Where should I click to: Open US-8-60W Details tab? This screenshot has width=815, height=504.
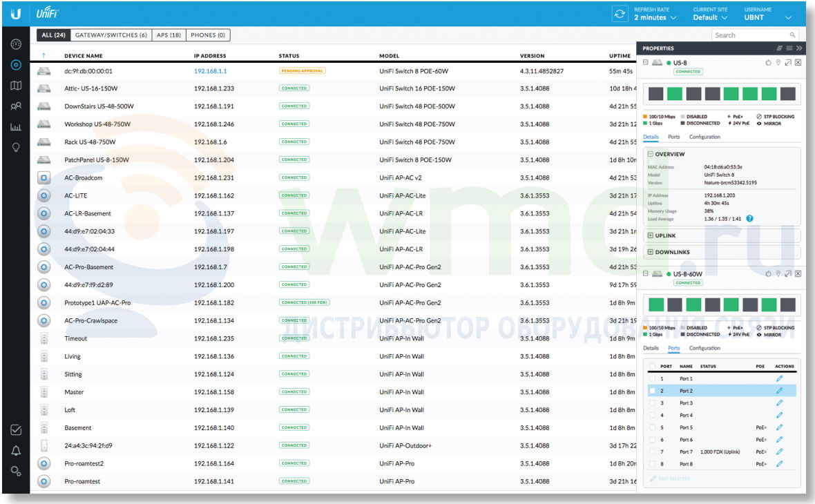(651, 348)
